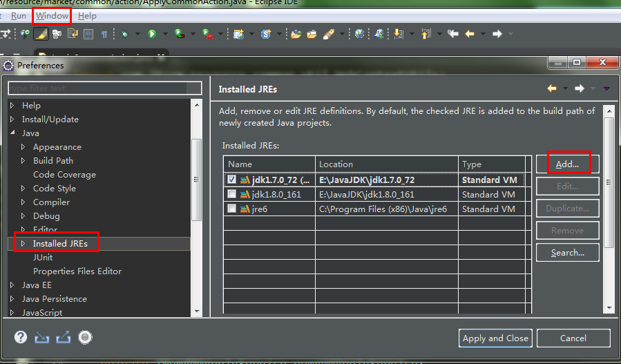The image size is (621, 364).
Task: Click the Next Annotation down arrow icon
Action: pos(399,35)
